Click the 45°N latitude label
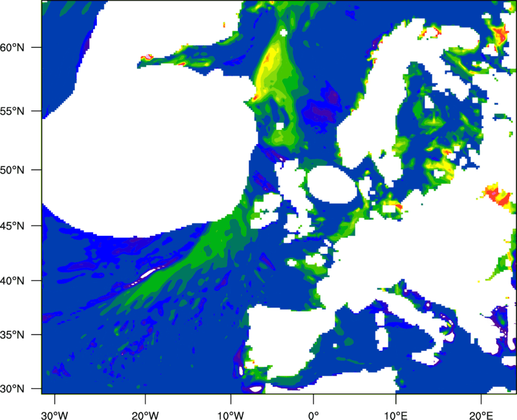The width and height of the screenshot is (517, 420). click(x=12, y=226)
